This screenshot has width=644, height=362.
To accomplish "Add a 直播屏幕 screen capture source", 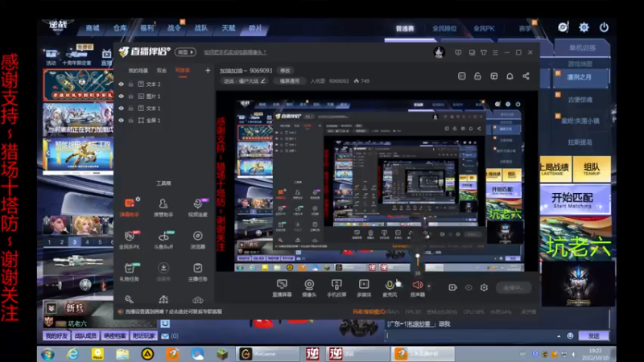I will click(282, 288).
